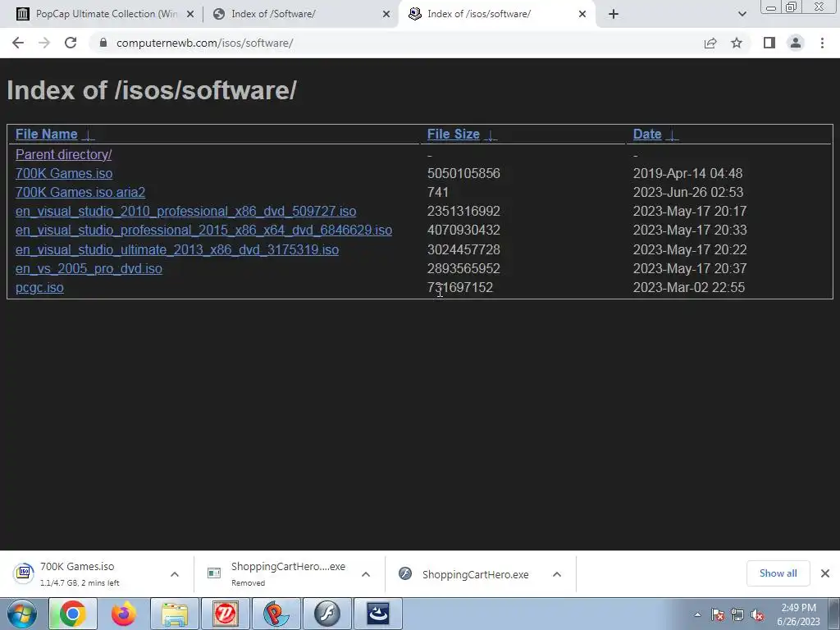Reload the current page
This screenshot has height=630, width=840.
71,43
